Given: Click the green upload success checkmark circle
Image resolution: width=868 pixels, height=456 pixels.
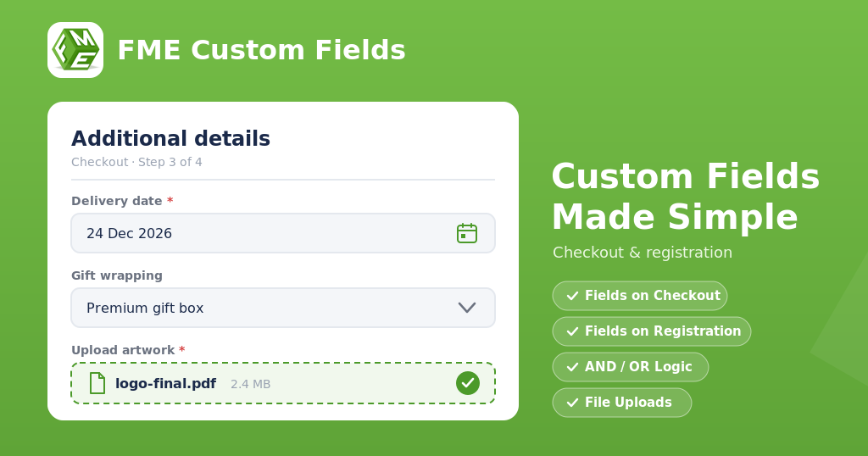Looking at the screenshot, I should click(x=468, y=383).
